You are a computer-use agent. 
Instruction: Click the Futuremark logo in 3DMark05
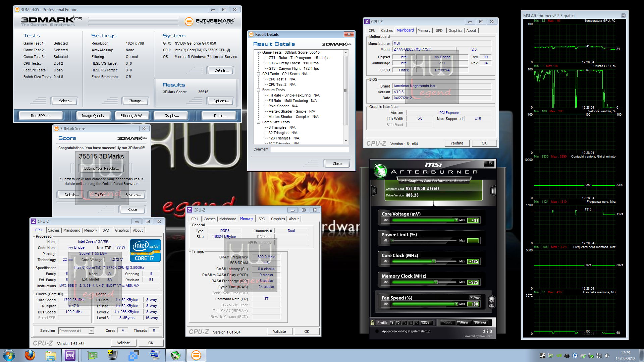coord(210,21)
